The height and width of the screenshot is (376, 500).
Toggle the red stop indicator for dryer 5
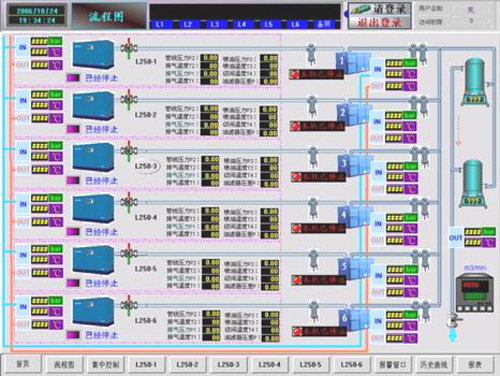click(296, 280)
